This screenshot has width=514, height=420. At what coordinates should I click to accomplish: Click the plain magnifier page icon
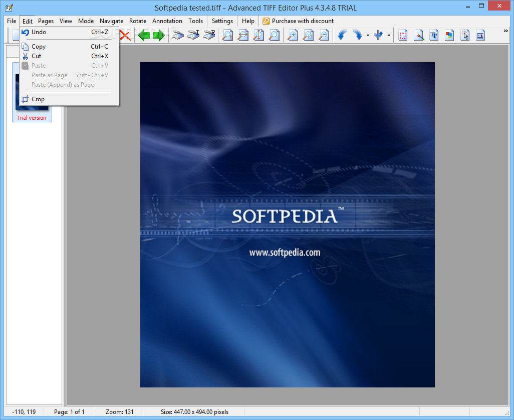point(274,35)
